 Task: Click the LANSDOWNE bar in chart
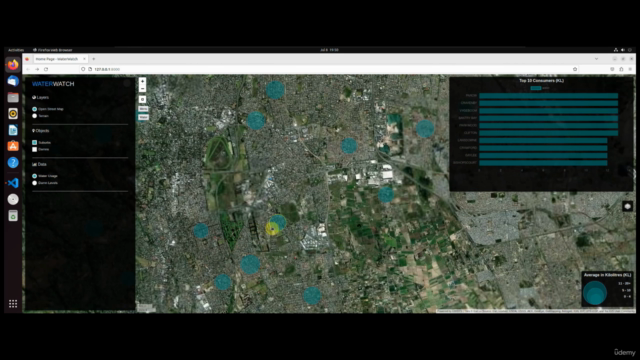543,140
